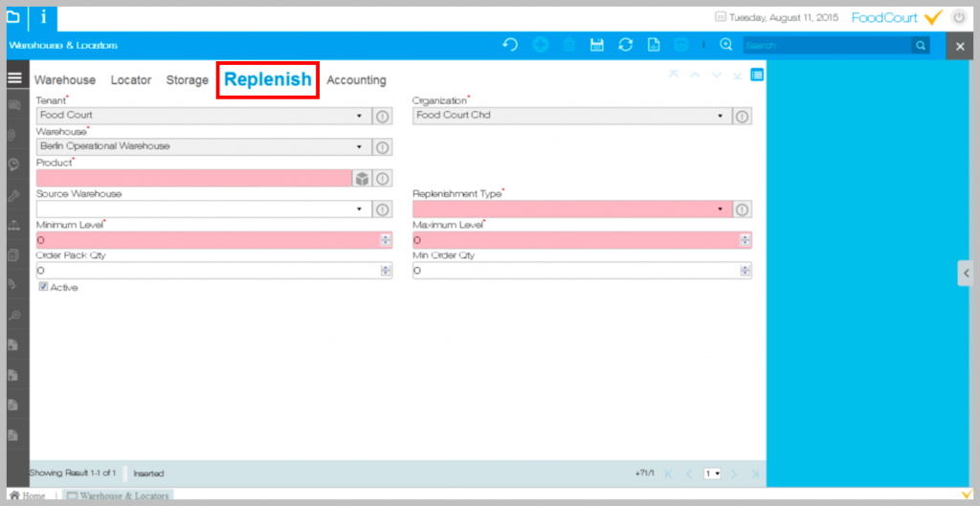Open the hamburger menu in sidebar
The image size is (980, 506).
coord(14,78)
